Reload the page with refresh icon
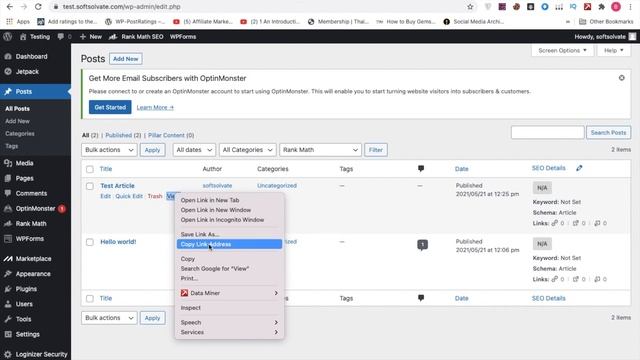The image size is (640, 360). tap(38, 7)
